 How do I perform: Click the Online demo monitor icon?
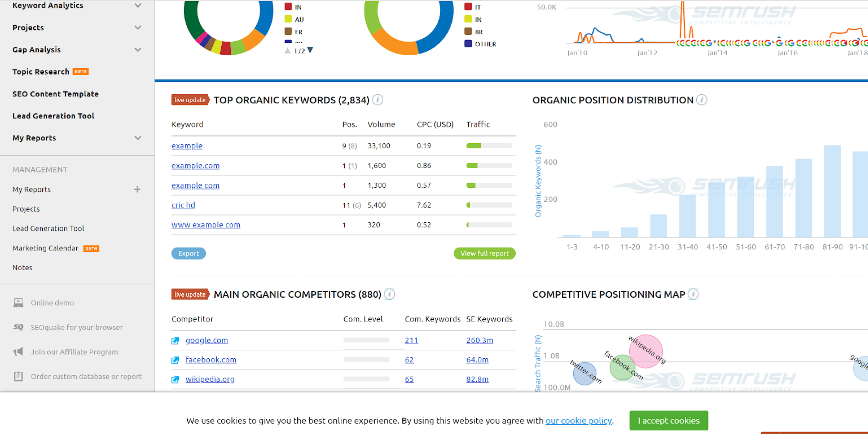pyautogui.click(x=18, y=303)
